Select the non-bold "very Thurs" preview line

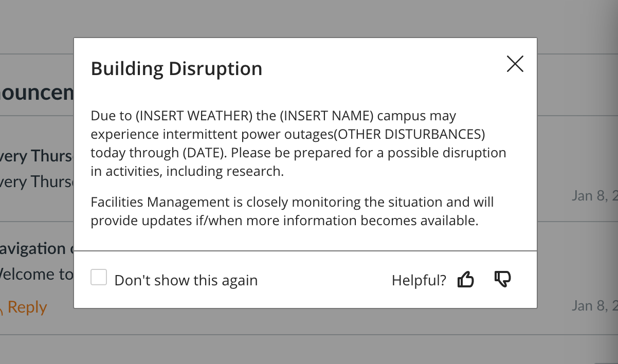click(37, 181)
